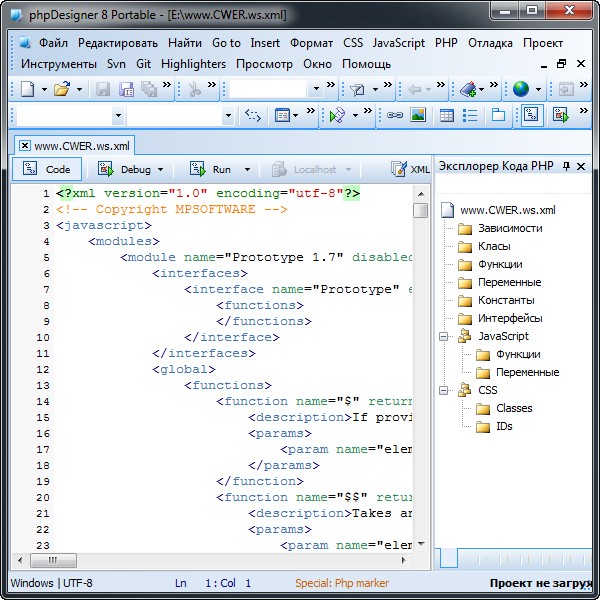The width and height of the screenshot is (600, 600).
Task: Open the JavaScript menu
Action: pos(399,43)
